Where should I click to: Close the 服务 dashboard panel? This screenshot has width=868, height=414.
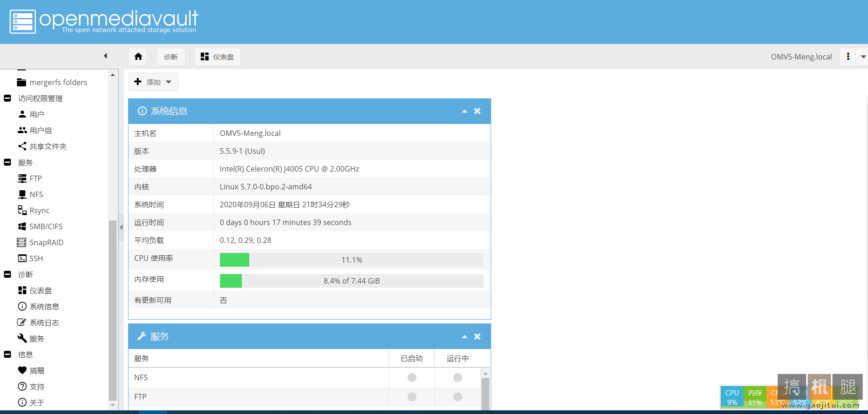click(x=477, y=337)
